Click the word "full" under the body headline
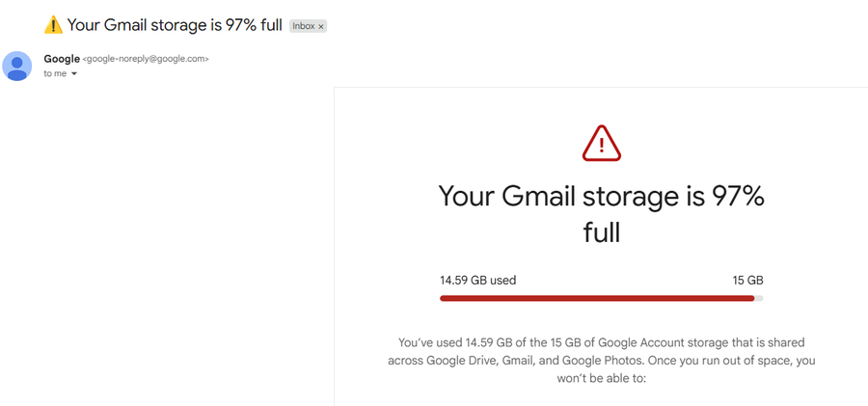 [601, 232]
